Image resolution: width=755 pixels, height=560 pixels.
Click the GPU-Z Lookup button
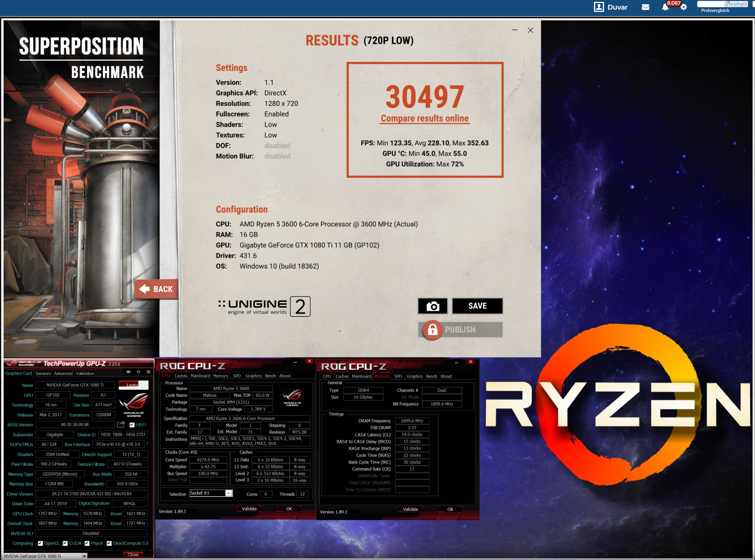click(x=133, y=385)
